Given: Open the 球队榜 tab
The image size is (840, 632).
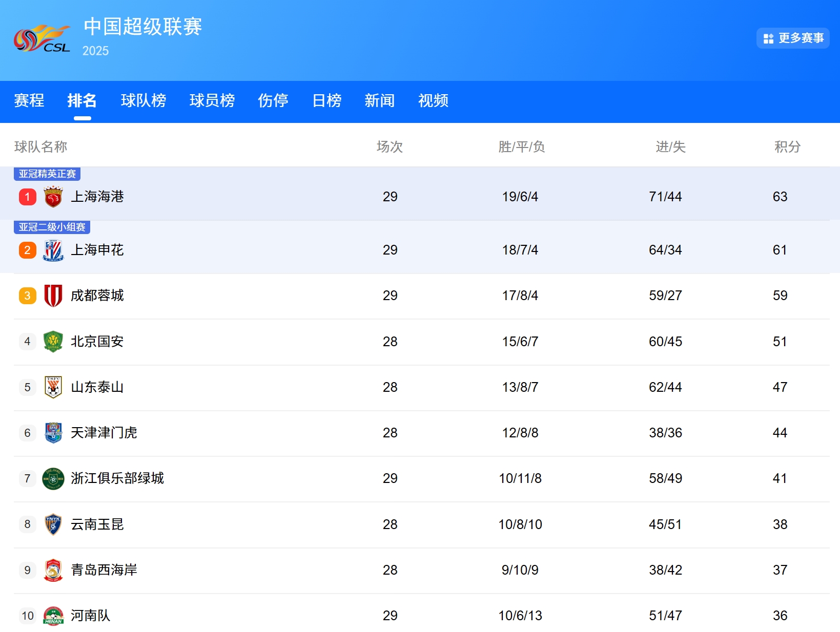Looking at the screenshot, I should click(x=144, y=100).
